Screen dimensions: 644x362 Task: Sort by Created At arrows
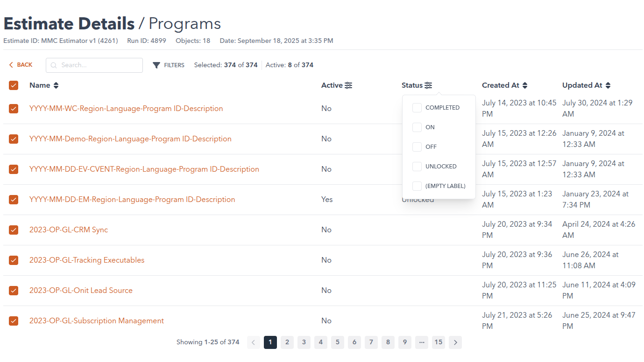point(525,85)
